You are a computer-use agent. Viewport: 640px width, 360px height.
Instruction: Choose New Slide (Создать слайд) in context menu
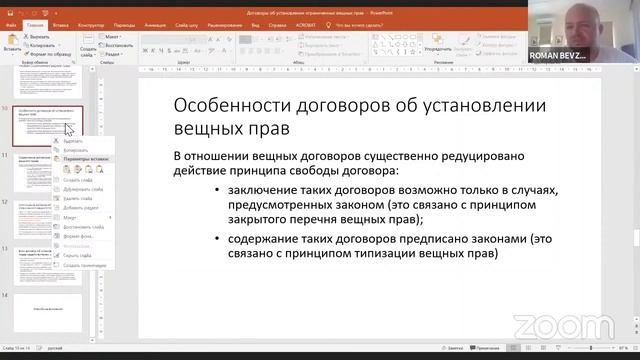[83, 180]
